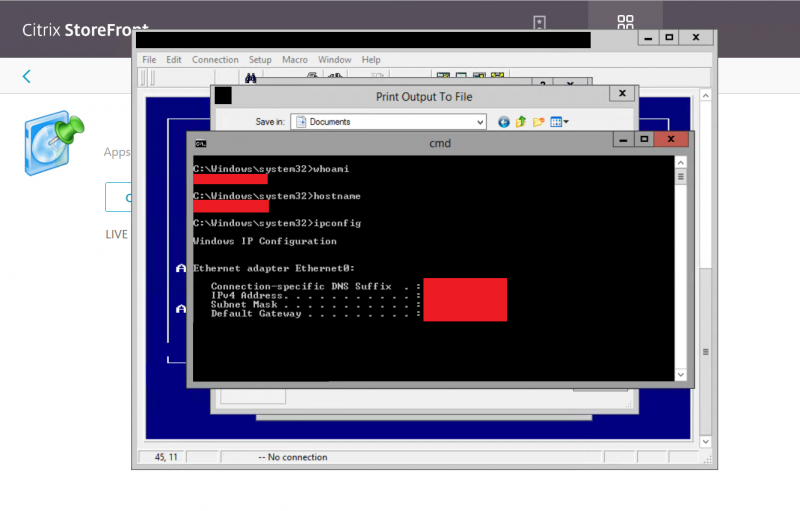Click the 'Default Gateway' line

[x=316, y=314]
